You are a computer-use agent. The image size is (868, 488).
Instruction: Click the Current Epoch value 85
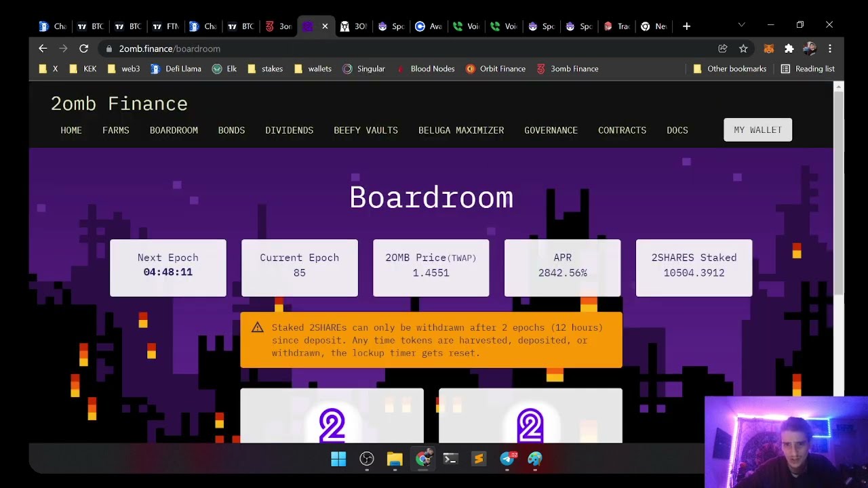click(300, 272)
